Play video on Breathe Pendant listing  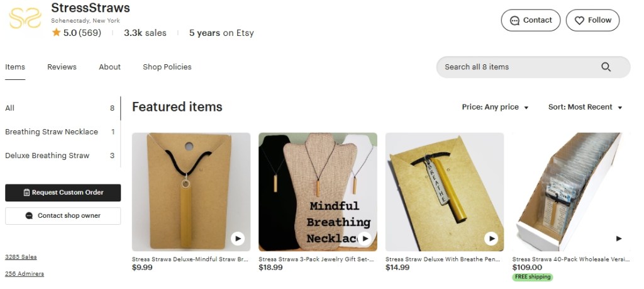coord(491,239)
